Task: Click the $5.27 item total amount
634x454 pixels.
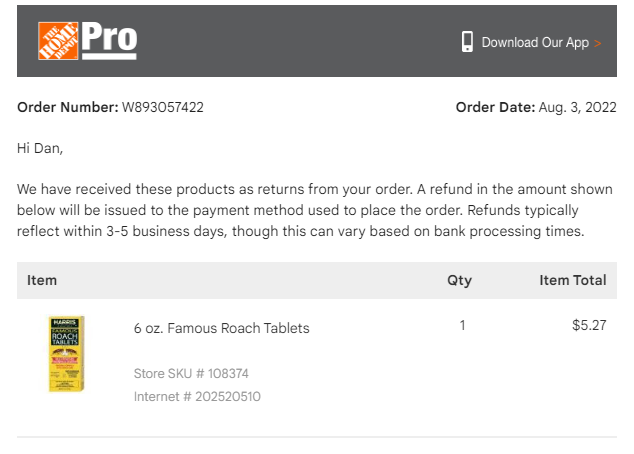Action: tap(589, 325)
